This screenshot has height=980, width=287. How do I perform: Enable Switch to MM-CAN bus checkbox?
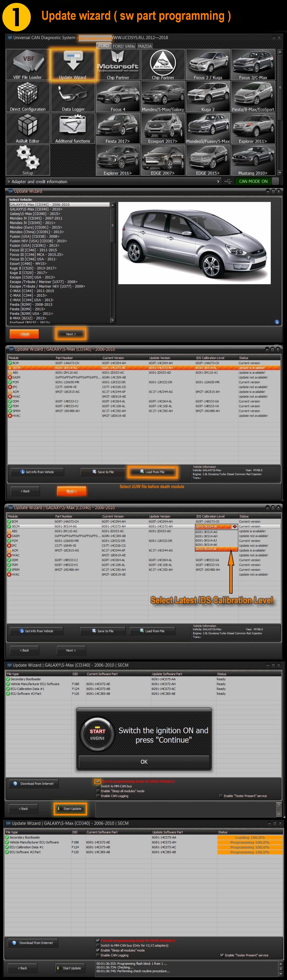[98, 786]
